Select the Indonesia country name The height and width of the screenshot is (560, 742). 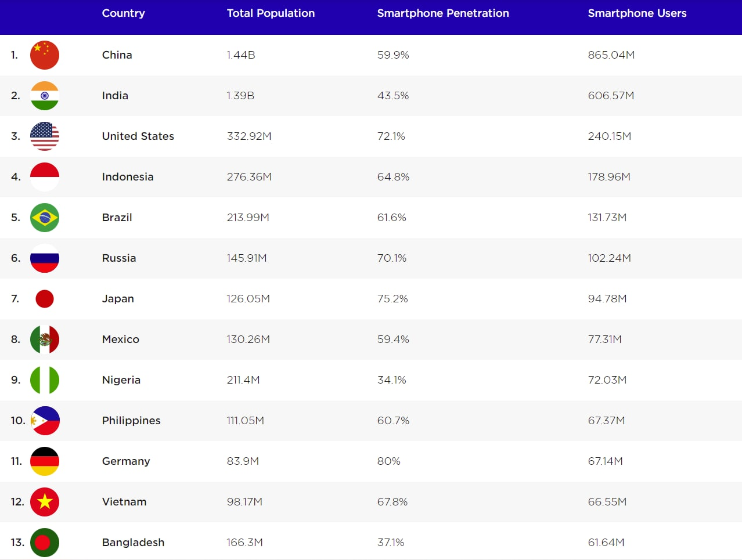pyautogui.click(x=128, y=177)
